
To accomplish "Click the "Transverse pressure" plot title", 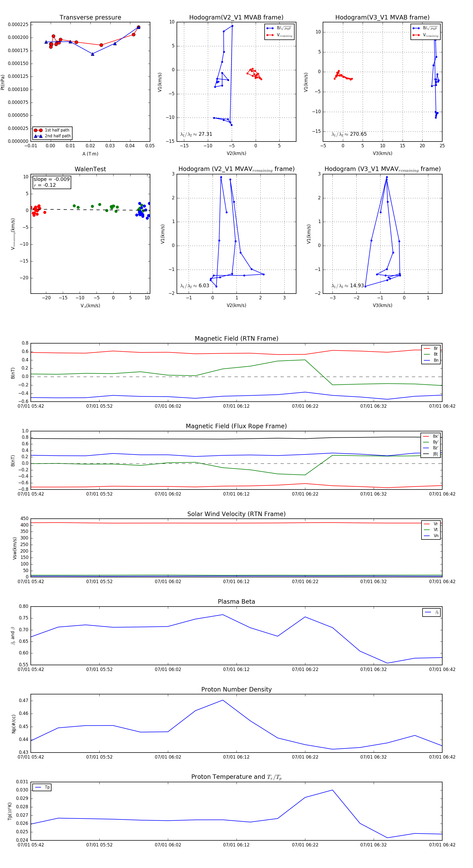I will 90,17.
